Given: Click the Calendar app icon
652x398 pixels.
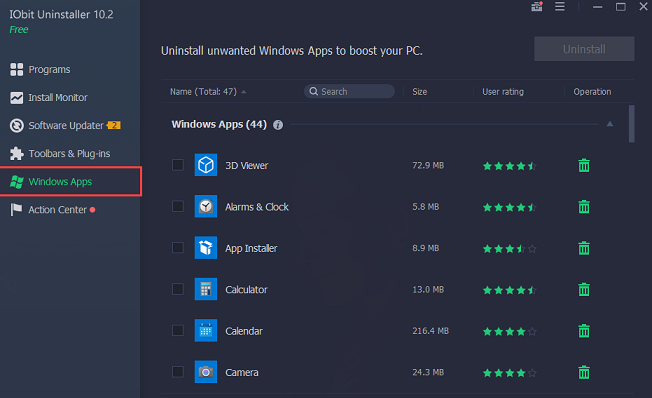Looking at the screenshot, I should 206,331.
